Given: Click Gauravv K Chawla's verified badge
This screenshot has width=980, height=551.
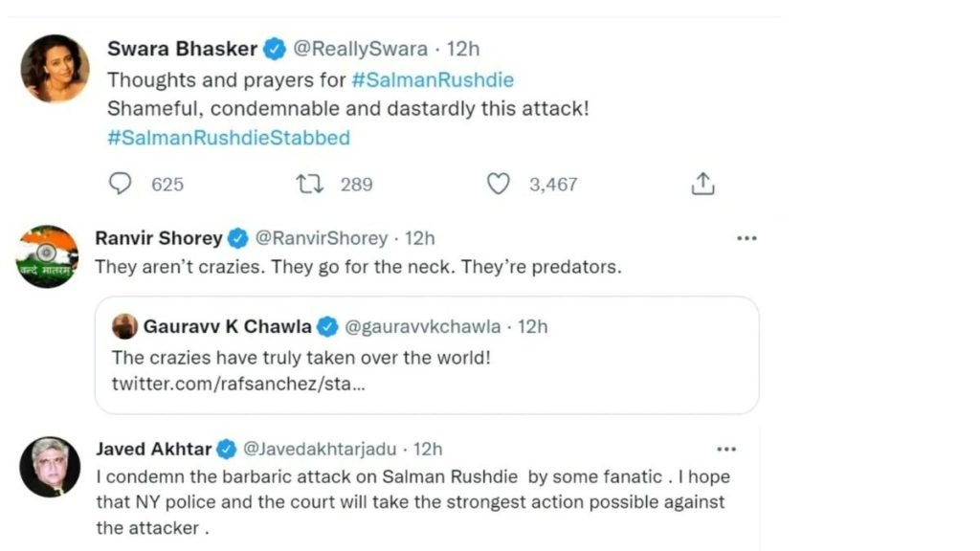Looking at the screenshot, I should 327,326.
